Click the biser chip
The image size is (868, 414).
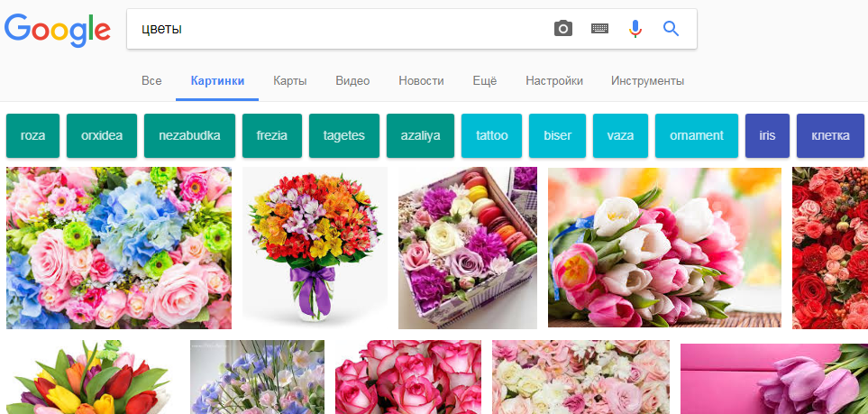click(x=557, y=136)
